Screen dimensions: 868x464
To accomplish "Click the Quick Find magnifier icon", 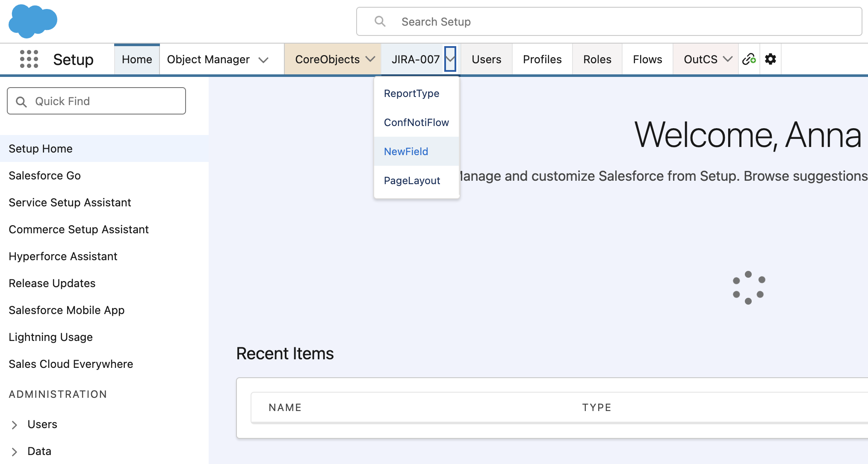I will pyautogui.click(x=21, y=102).
